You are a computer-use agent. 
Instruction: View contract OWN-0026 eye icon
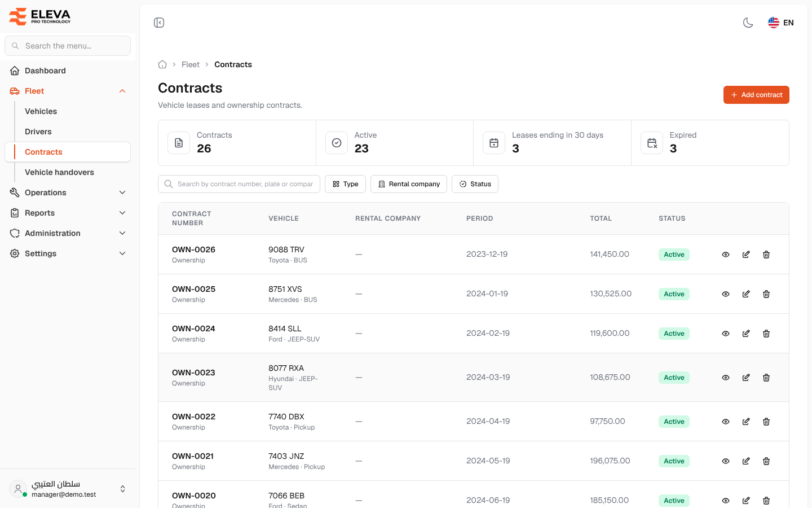(726, 255)
